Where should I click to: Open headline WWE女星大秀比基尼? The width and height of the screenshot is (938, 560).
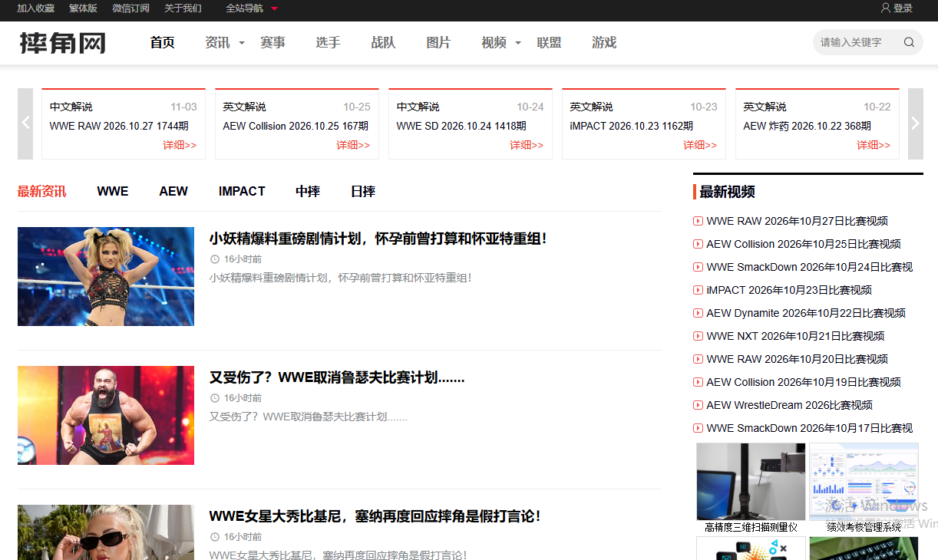tap(375, 516)
